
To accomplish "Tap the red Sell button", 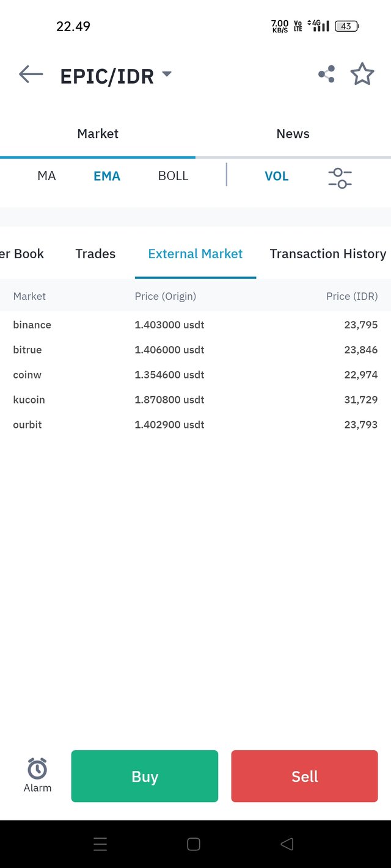I will pos(304,776).
